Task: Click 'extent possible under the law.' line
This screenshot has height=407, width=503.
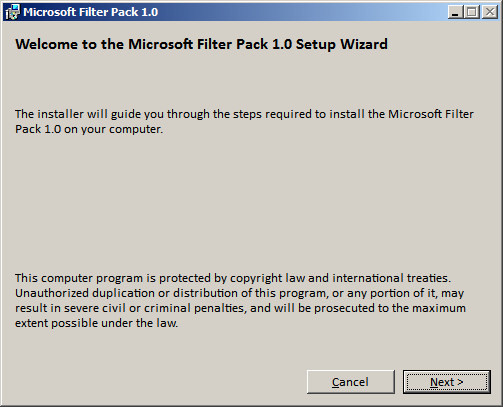Action: point(97,323)
